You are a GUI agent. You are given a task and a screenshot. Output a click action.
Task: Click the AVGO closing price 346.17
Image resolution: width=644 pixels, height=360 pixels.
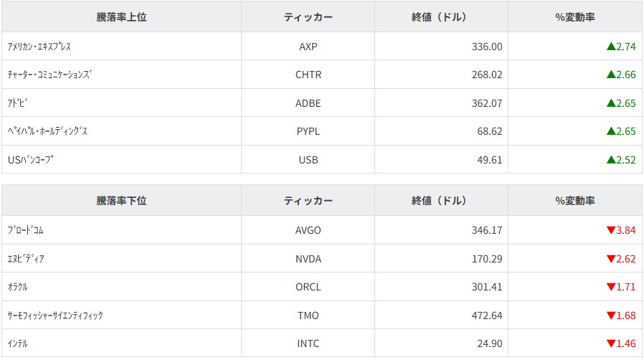coord(488,230)
